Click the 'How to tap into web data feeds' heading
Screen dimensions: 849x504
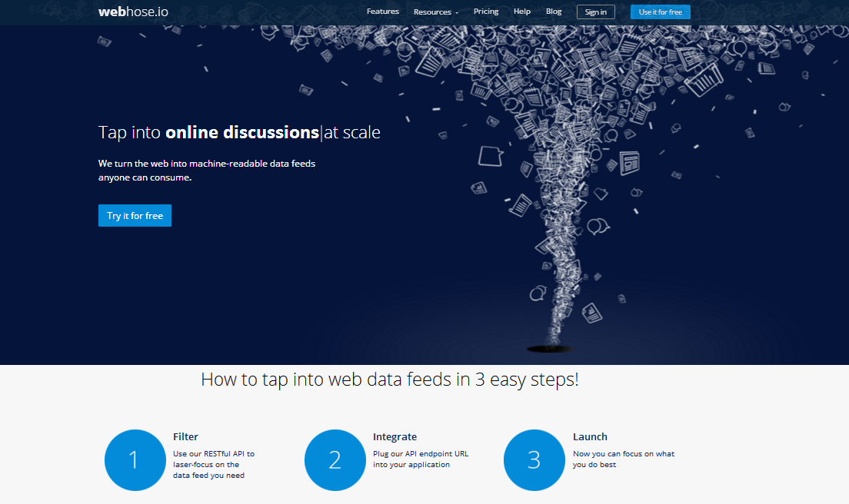[390, 380]
